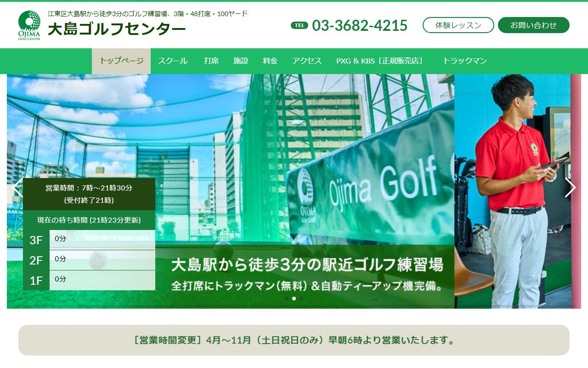Open the トラックマン menu item
This screenshot has width=588, height=368.
coord(465,61)
